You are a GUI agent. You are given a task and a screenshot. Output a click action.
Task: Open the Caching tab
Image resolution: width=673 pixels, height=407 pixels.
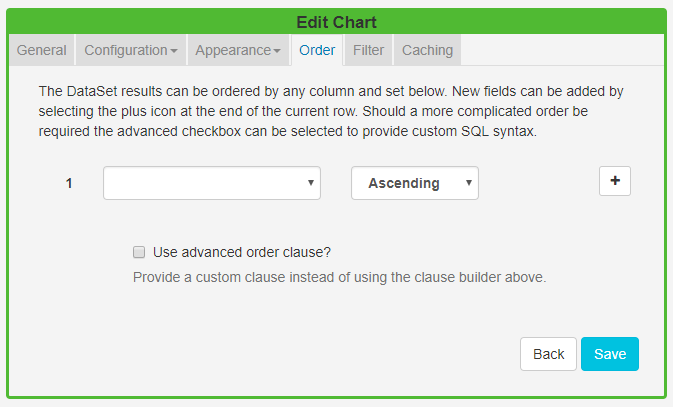(x=427, y=50)
